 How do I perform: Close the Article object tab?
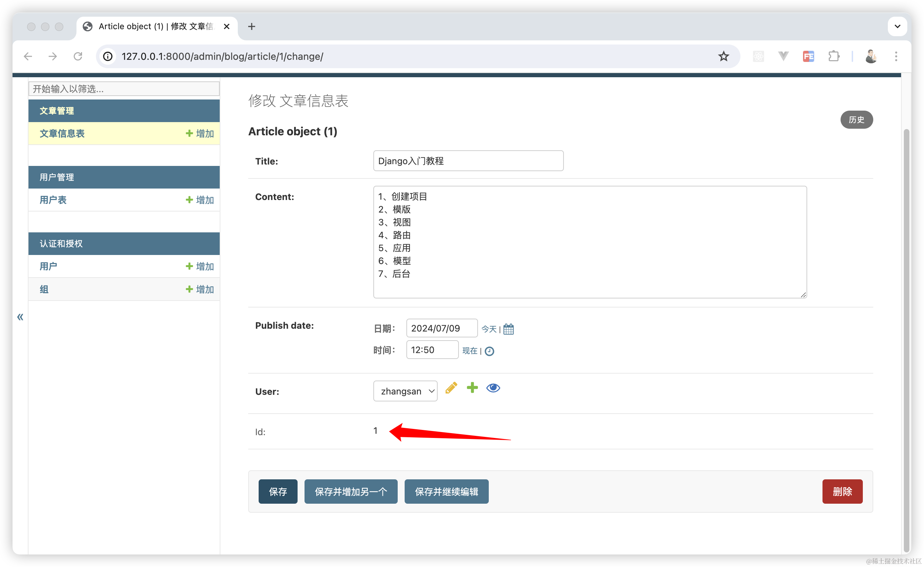[x=227, y=26]
